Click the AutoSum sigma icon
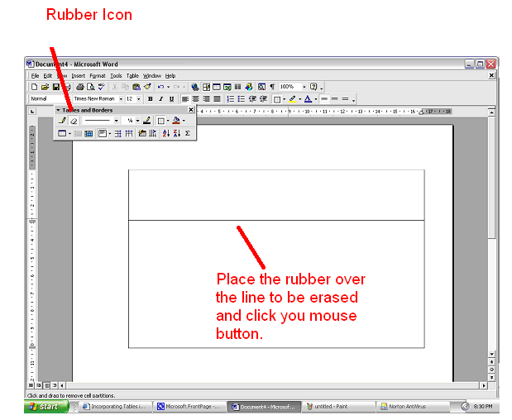The image size is (512, 420). coord(188,133)
